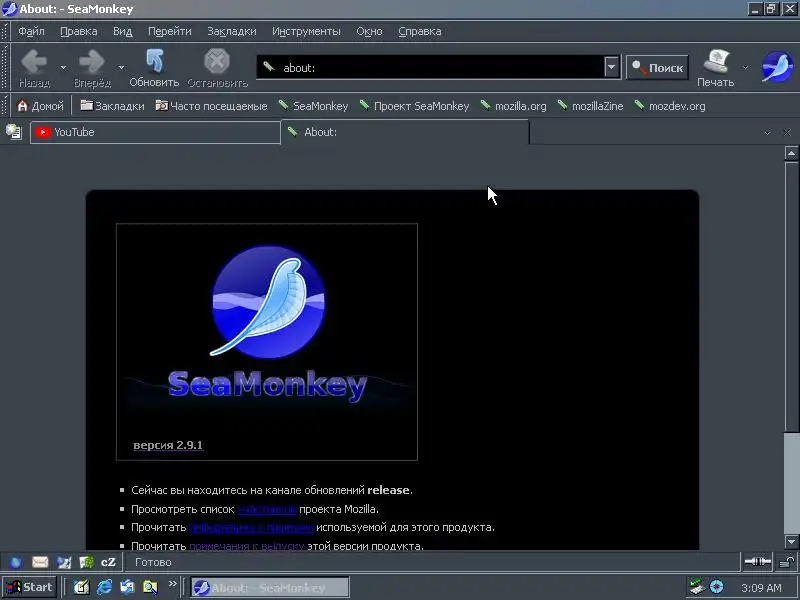Open the mozillaZine bookmark

(x=590, y=106)
